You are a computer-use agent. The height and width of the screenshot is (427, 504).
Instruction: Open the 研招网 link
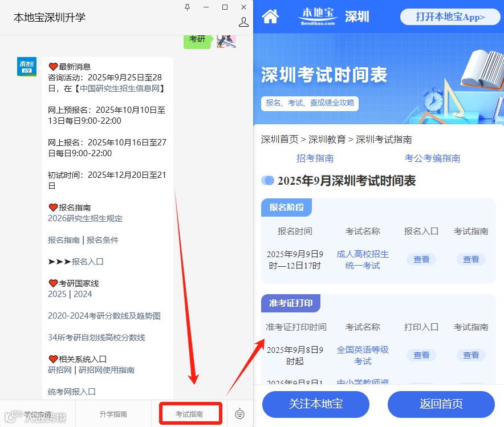point(59,370)
